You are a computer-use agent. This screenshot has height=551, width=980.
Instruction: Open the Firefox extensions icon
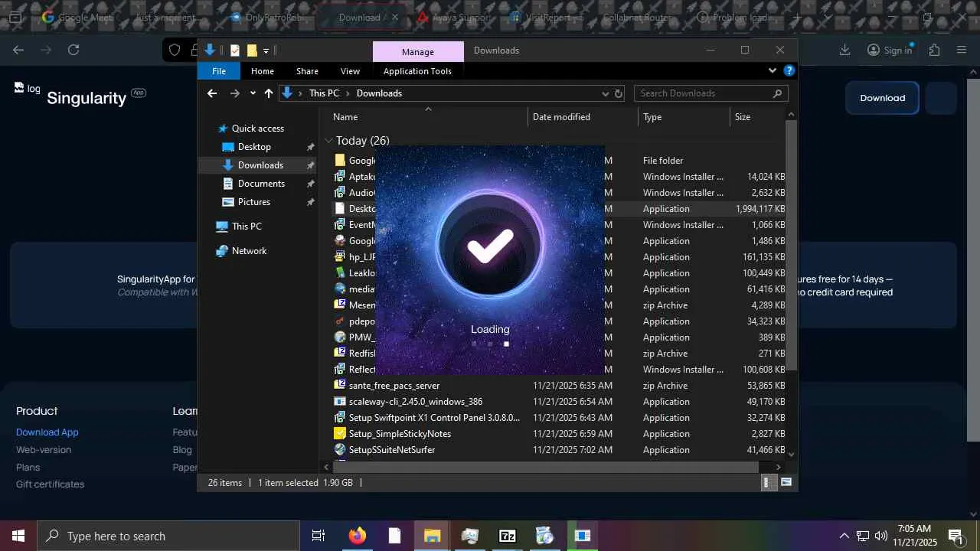(934, 50)
